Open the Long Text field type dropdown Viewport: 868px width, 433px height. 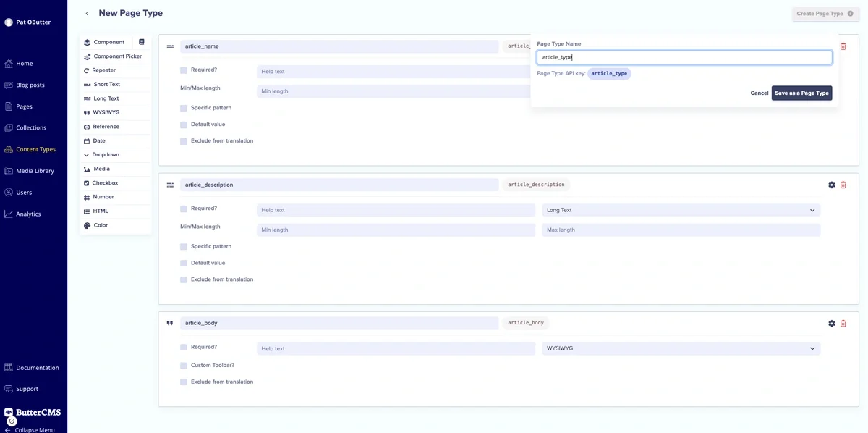[x=680, y=210]
